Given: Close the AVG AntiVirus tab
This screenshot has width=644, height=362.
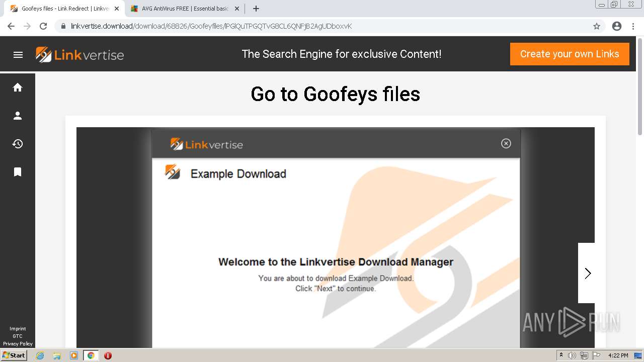Looking at the screenshot, I should coord(237,9).
